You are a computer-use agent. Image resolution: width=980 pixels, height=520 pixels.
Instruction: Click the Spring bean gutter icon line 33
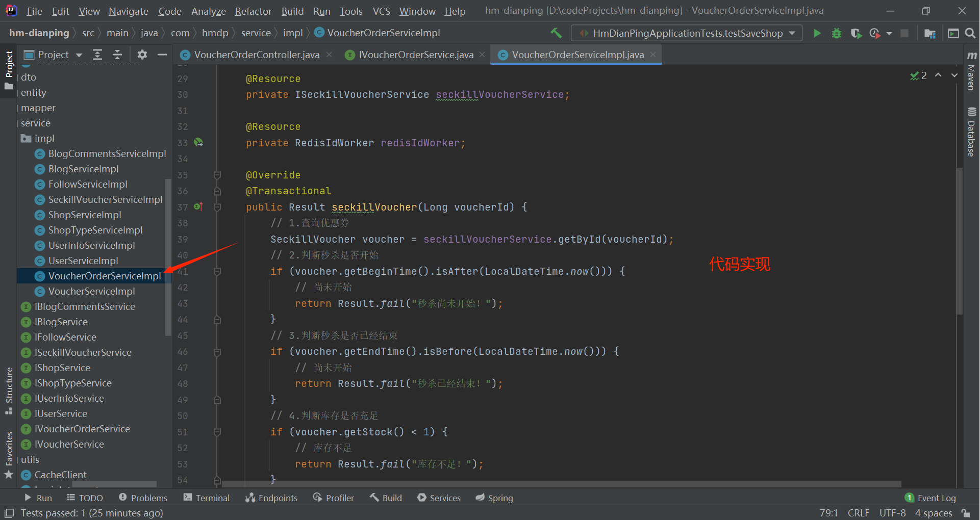pos(198,142)
